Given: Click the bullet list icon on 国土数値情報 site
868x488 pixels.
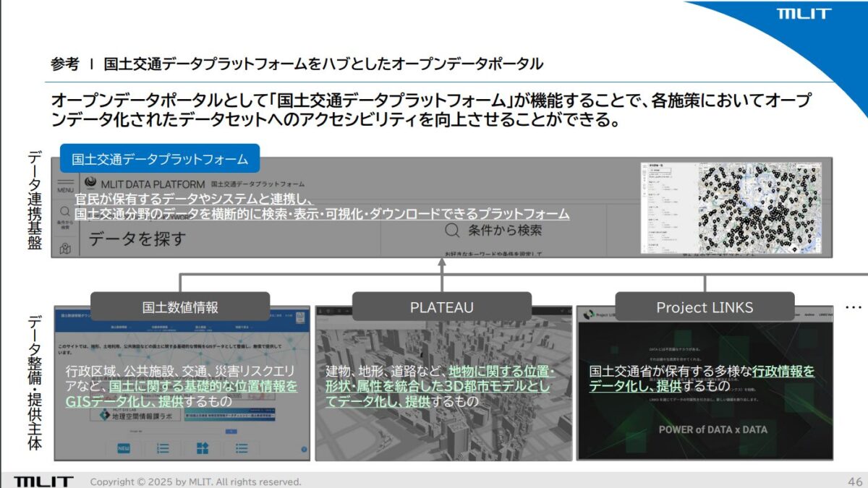Looking at the screenshot, I should (x=241, y=448).
